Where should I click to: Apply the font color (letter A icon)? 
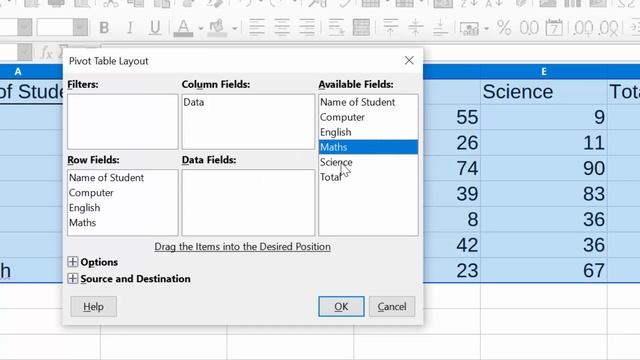click(x=183, y=28)
